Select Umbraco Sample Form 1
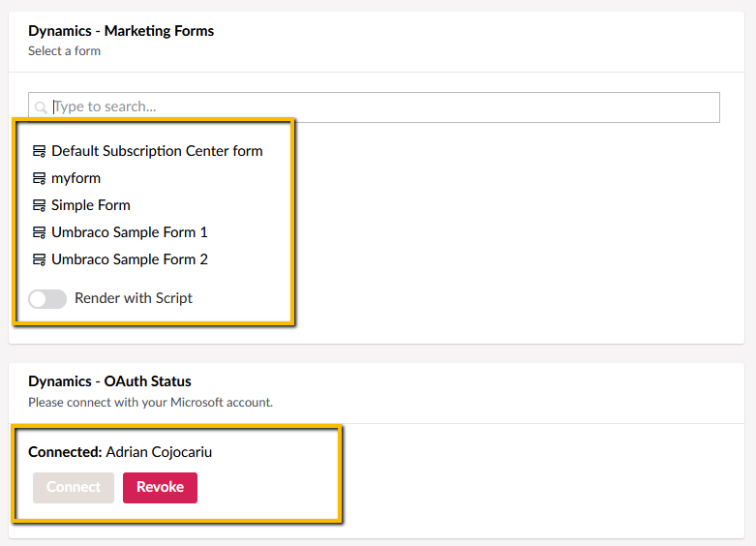Viewport: 756px width, 546px height. point(130,232)
